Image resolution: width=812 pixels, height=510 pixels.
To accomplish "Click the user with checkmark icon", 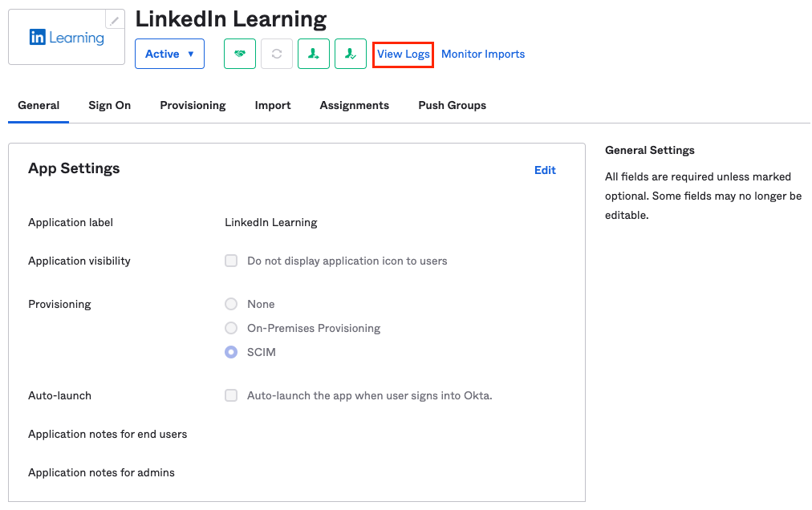I will coord(351,54).
